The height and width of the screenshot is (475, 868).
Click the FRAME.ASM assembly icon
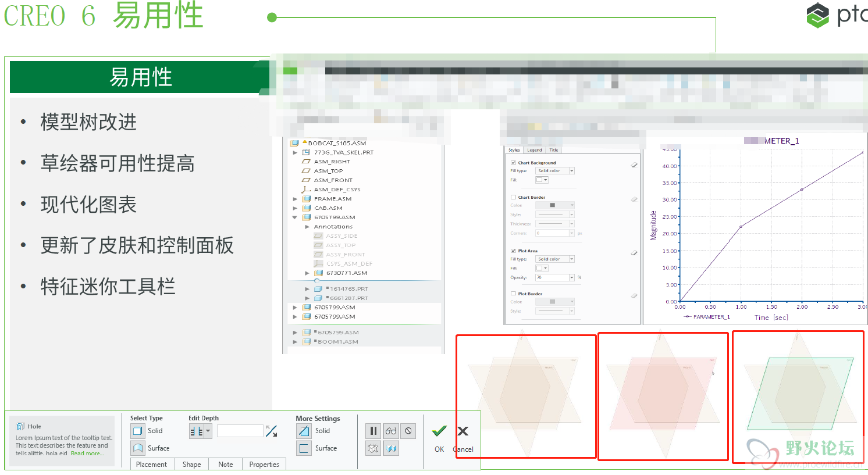tap(306, 199)
